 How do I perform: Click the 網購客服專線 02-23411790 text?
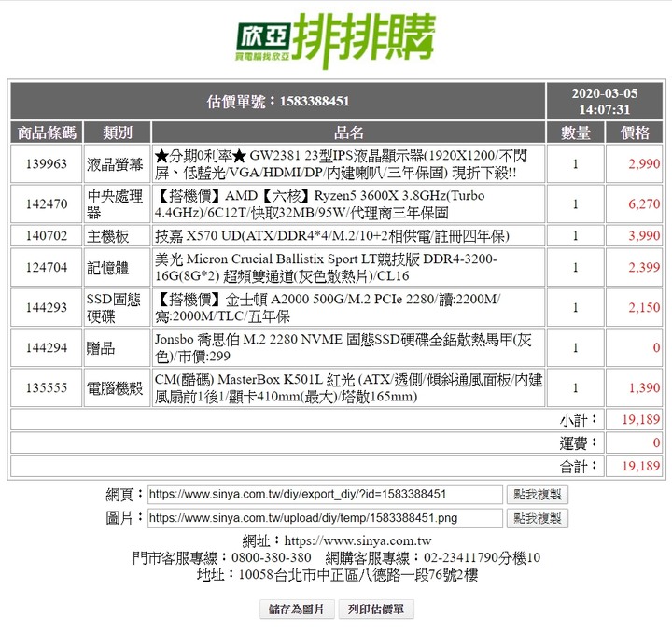click(x=433, y=557)
